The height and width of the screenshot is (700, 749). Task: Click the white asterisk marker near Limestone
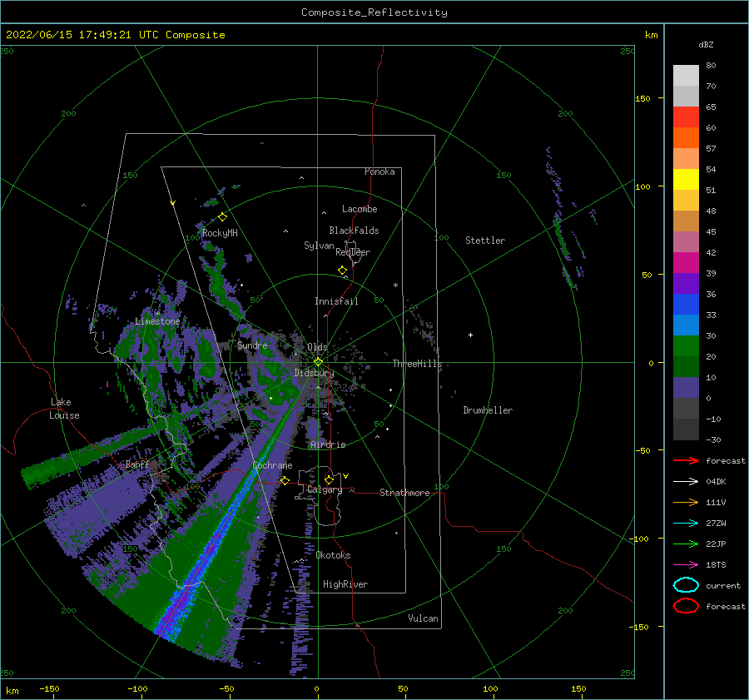(x=157, y=314)
